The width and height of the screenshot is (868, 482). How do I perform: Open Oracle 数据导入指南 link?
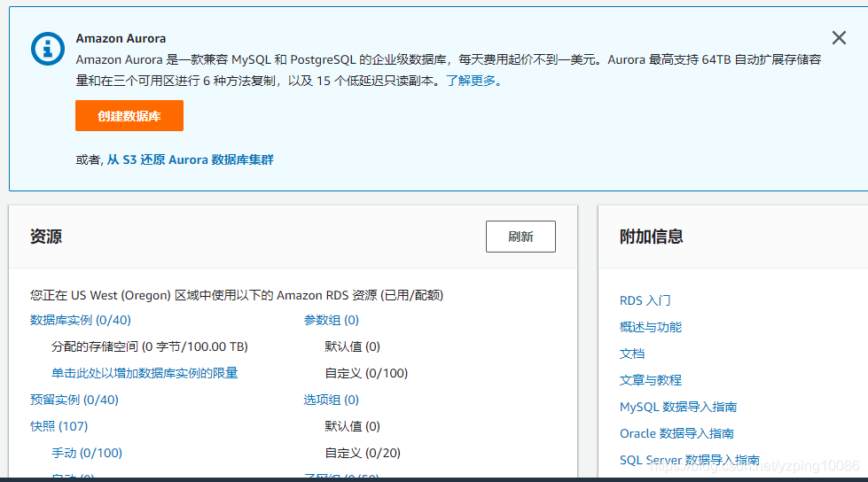pyautogui.click(x=676, y=433)
